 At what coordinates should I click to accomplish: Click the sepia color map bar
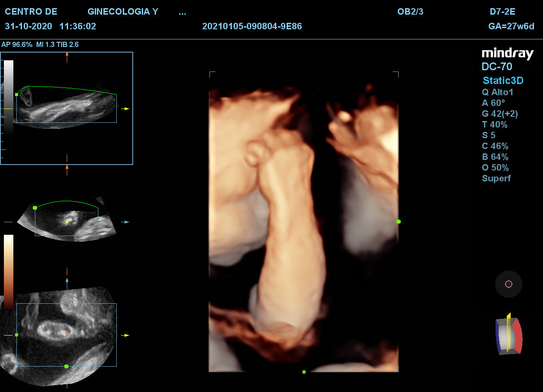pos(9,272)
